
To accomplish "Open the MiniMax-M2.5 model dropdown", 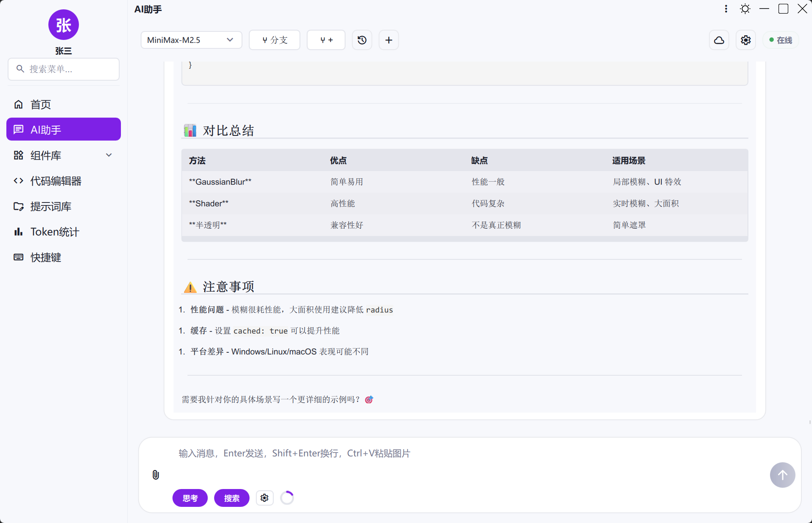I will tap(191, 40).
